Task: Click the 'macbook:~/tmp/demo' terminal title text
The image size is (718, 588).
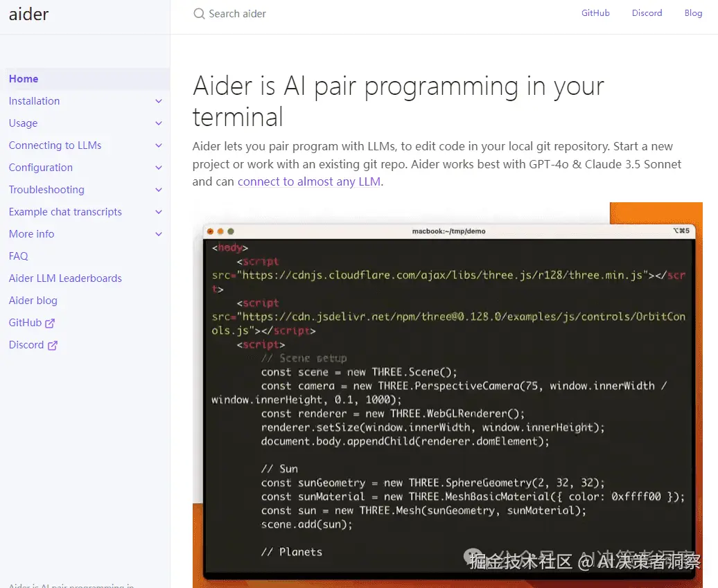Action: [449, 231]
